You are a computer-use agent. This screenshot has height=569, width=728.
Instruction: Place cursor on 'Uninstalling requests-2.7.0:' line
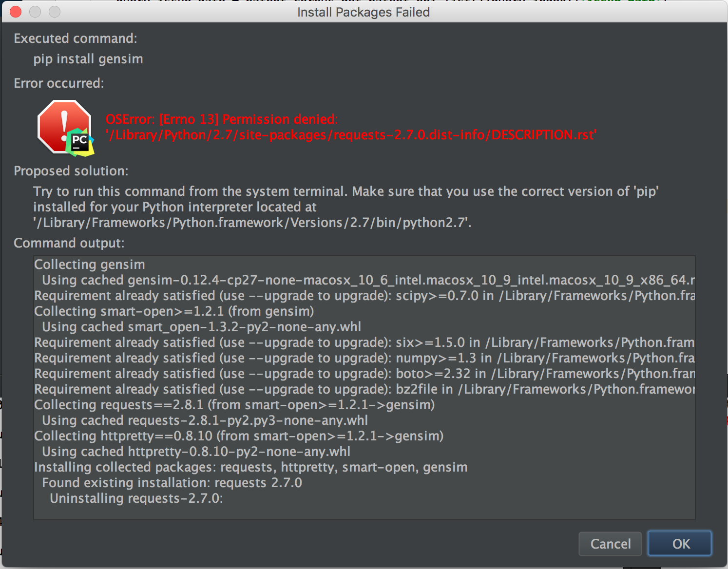pos(136,498)
